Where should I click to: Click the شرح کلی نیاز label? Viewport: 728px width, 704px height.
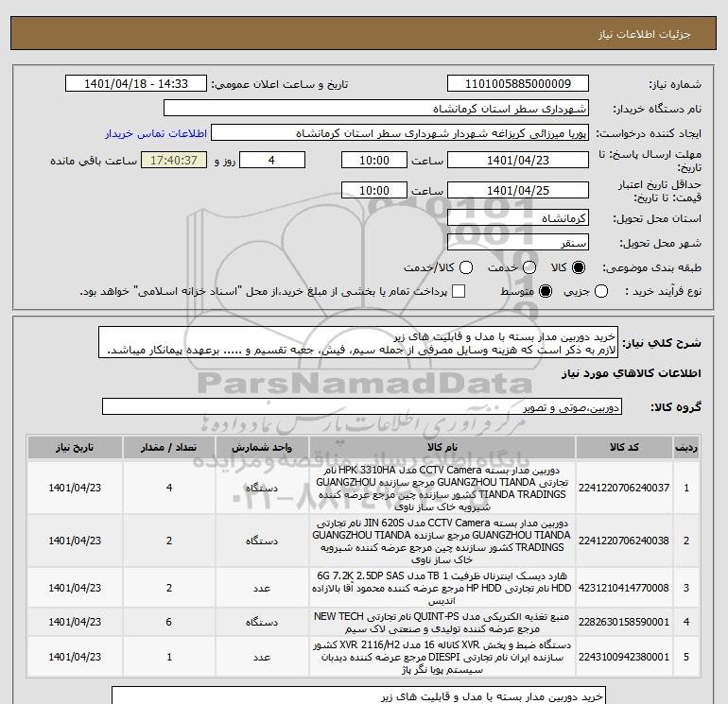pos(662,343)
